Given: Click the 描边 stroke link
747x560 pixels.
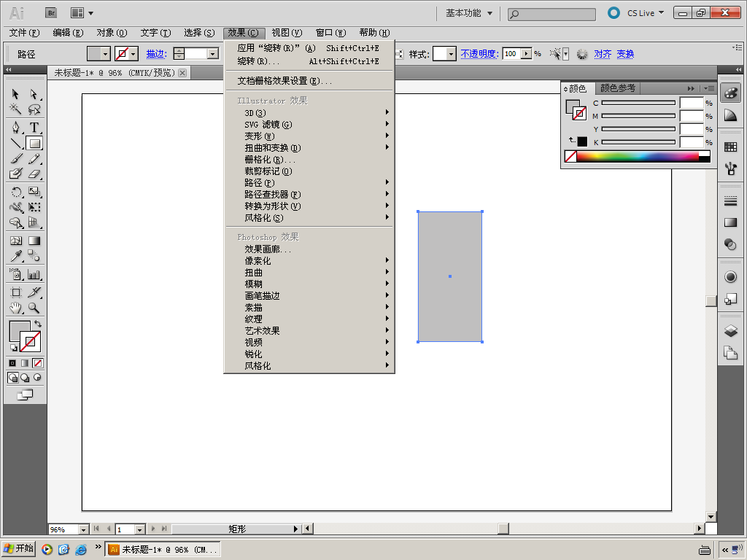Looking at the screenshot, I should 156,54.
